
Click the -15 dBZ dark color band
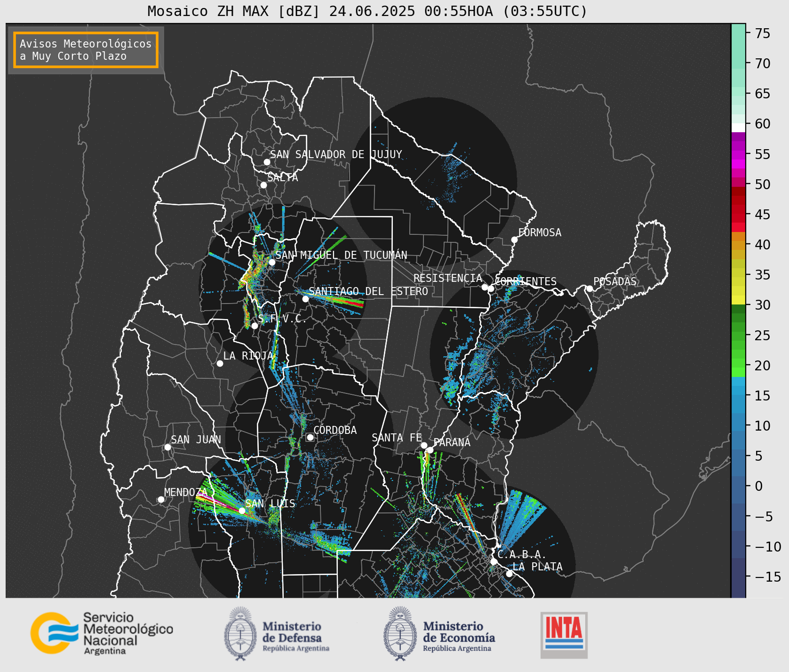[x=738, y=577]
